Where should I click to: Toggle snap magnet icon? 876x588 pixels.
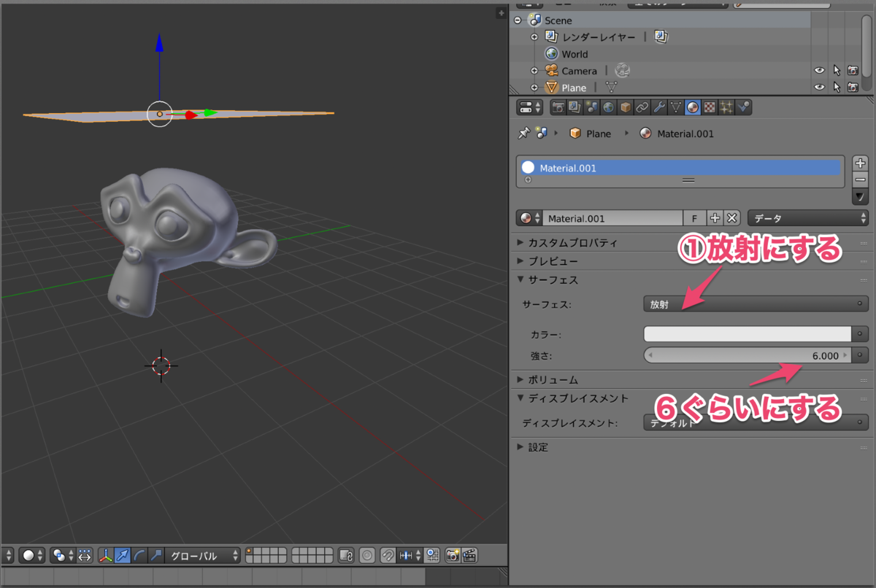point(388,555)
